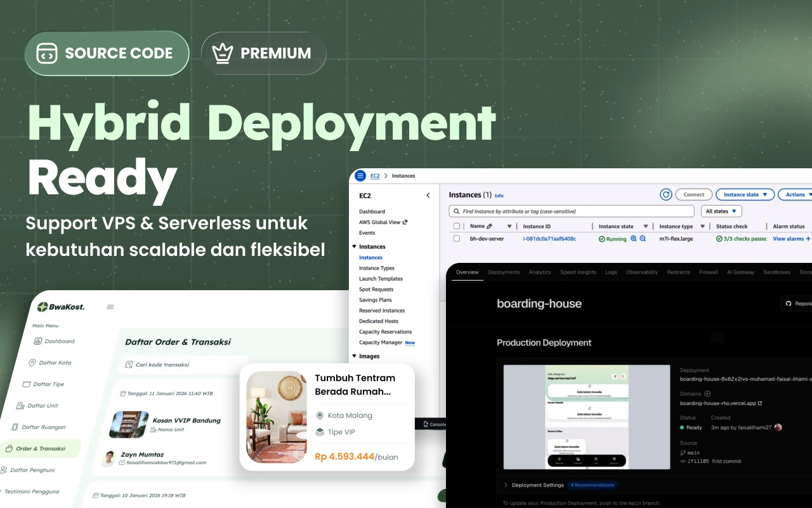The height and width of the screenshot is (508, 812).
Task: Expand the Deployment Settings section
Action: click(506, 485)
